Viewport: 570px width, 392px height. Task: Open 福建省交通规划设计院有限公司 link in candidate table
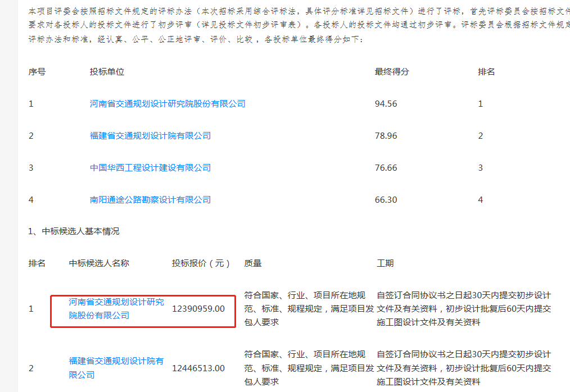pos(116,368)
